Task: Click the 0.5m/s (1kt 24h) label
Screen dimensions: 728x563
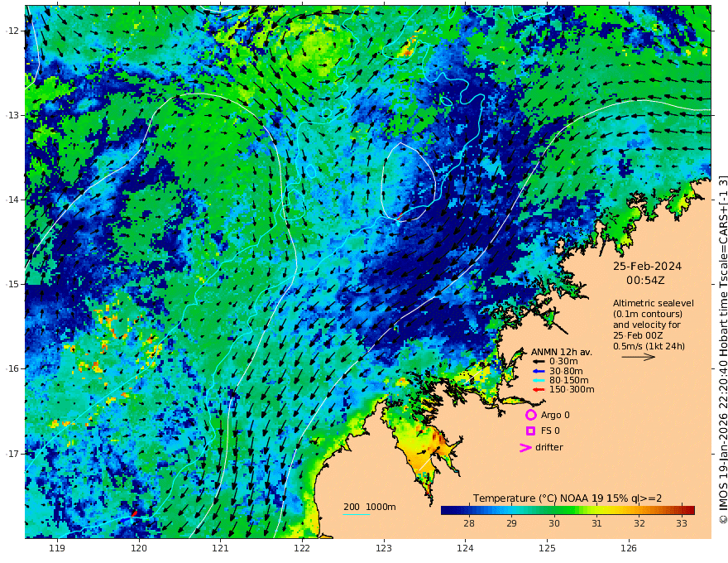Action: point(649,346)
